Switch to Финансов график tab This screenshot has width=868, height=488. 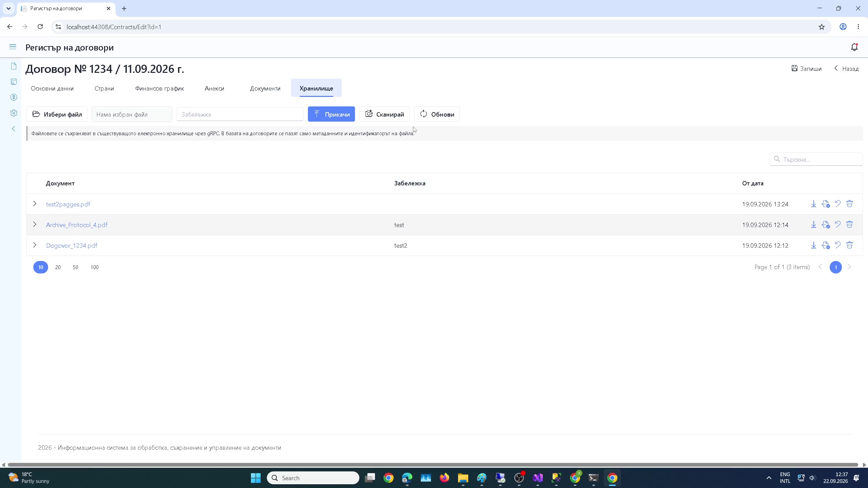pos(159,88)
